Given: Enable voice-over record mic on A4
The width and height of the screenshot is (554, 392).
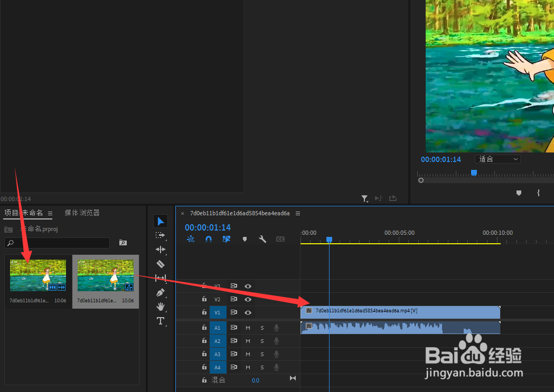Looking at the screenshot, I should coord(276,367).
